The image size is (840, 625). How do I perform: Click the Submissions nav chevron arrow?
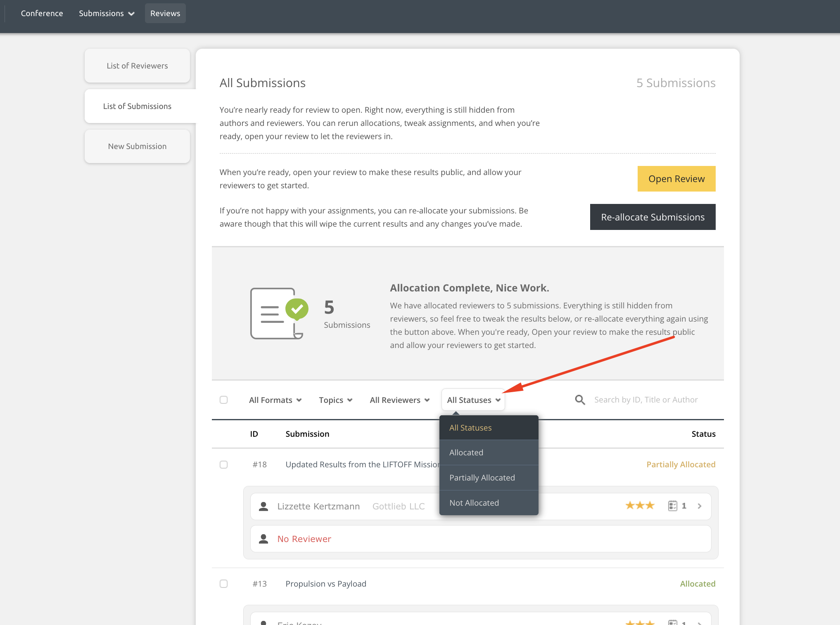pos(132,14)
